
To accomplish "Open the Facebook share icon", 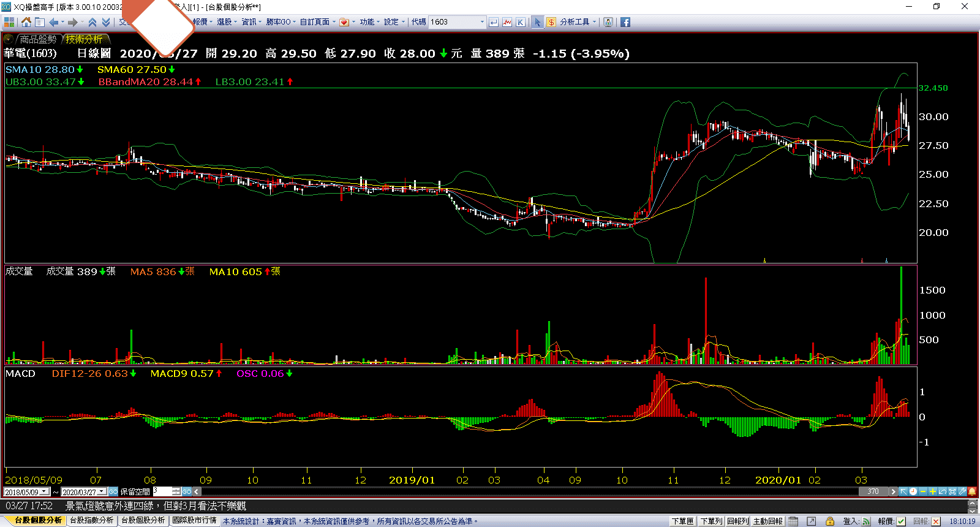I will point(625,22).
